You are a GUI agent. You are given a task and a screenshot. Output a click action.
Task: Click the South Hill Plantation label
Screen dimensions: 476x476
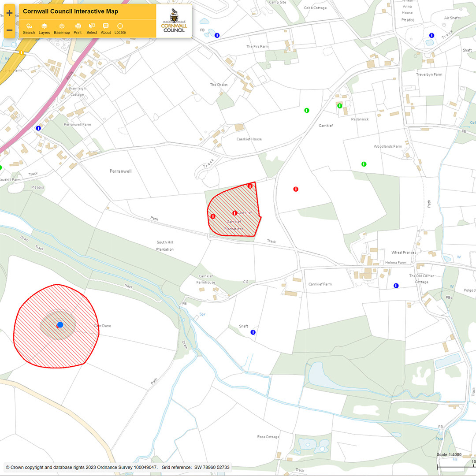point(165,245)
